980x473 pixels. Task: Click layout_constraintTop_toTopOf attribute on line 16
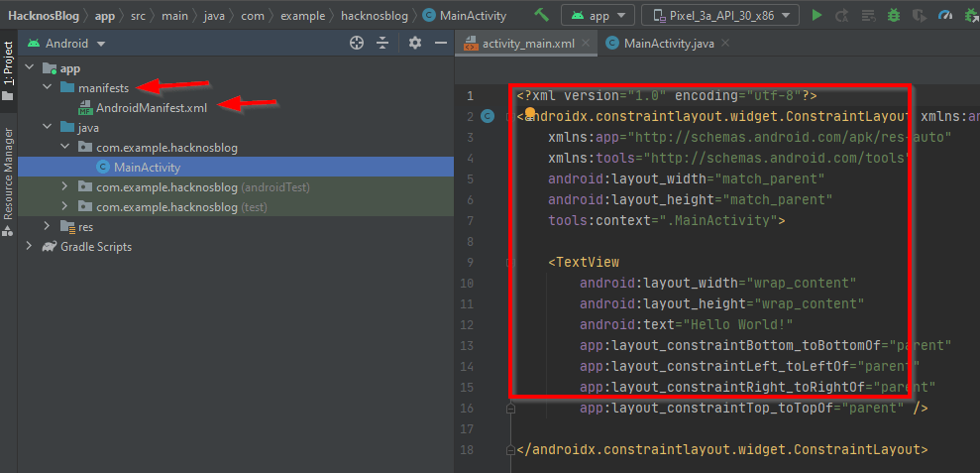(x=741, y=408)
